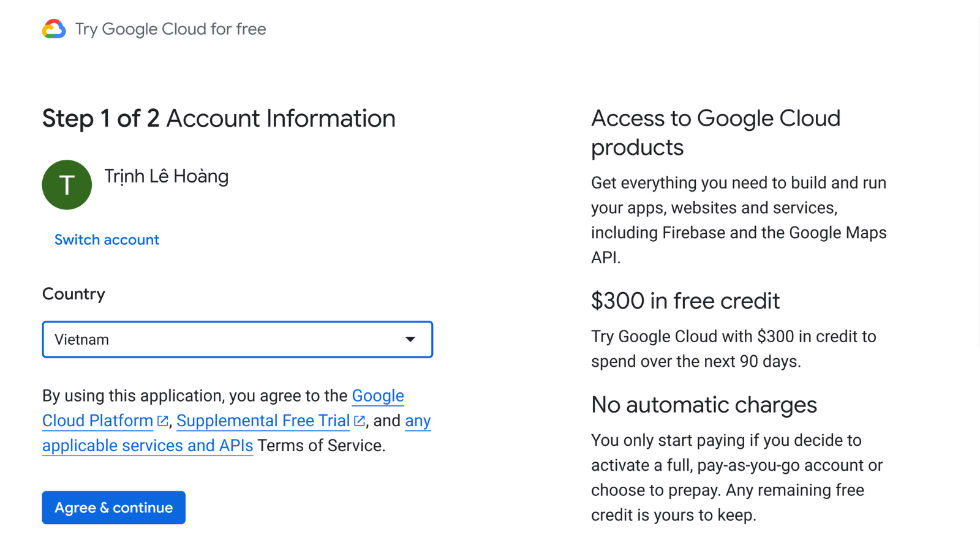Click the "Try Google Cloud for free" header text

coord(170,29)
